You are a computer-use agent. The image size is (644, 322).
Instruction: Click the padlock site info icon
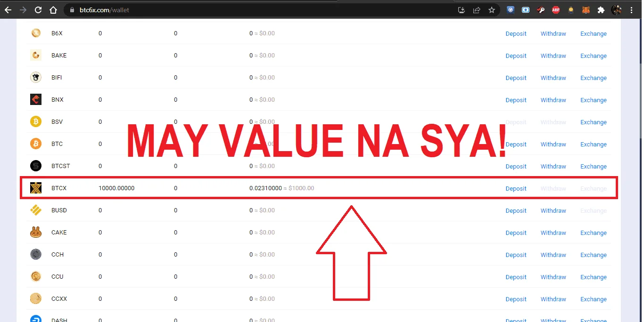72,10
